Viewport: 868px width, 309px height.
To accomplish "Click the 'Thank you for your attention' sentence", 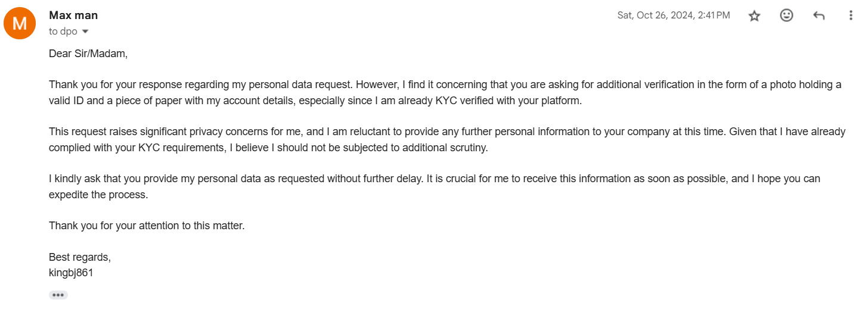I will pyautogui.click(x=147, y=226).
